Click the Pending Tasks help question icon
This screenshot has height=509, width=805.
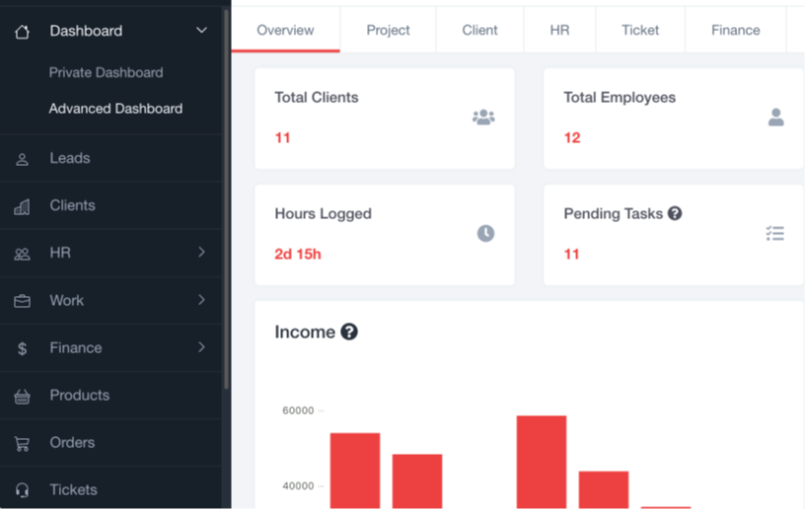pyautogui.click(x=675, y=213)
